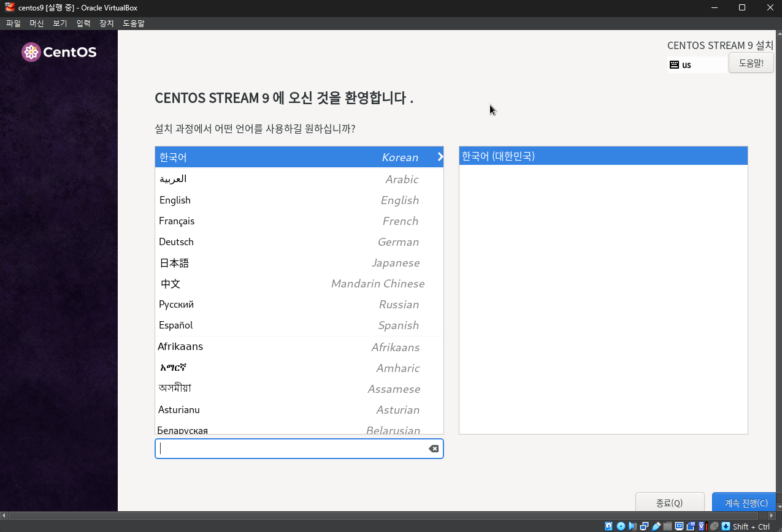Click the left arrow of the horizontal scrollbar
This screenshot has width=782, height=532.
click(4, 516)
